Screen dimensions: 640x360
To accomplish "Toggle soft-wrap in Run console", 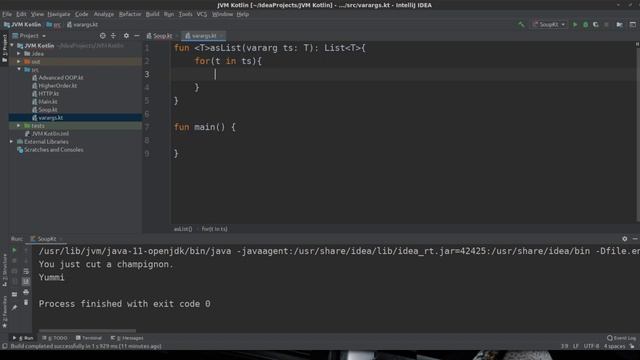I will pyautogui.click(x=26, y=271).
